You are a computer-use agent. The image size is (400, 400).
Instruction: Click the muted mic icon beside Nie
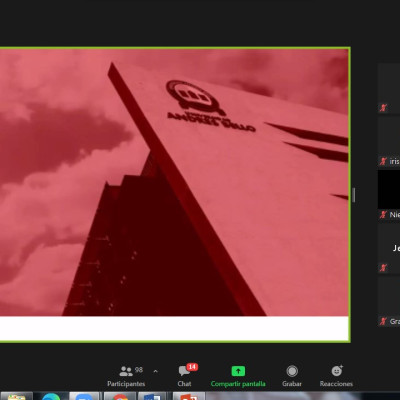click(x=383, y=214)
